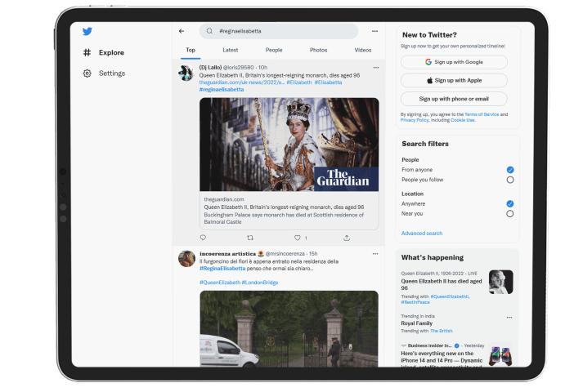Image resolution: width=583 pixels, height=392 pixels.
Task: Open theguardian.com/uk-news link in tweet
Action: click(x=241, y=82)
